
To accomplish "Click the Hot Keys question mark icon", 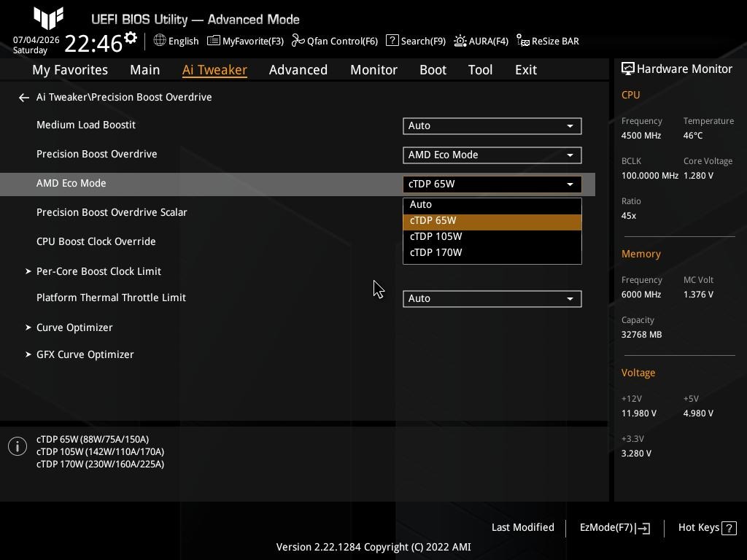I will click(729, 528).
